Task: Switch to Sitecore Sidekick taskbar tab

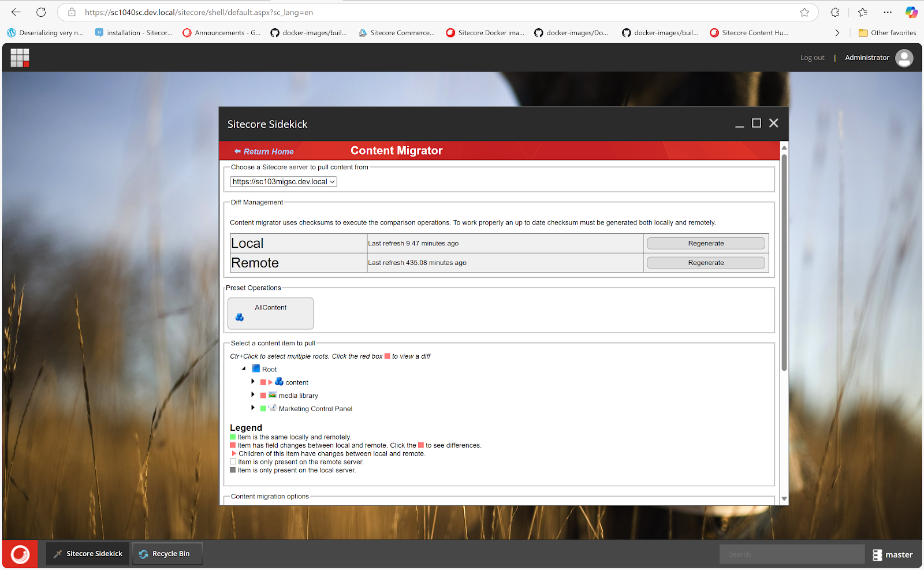Action: click(x=88, y=554)
